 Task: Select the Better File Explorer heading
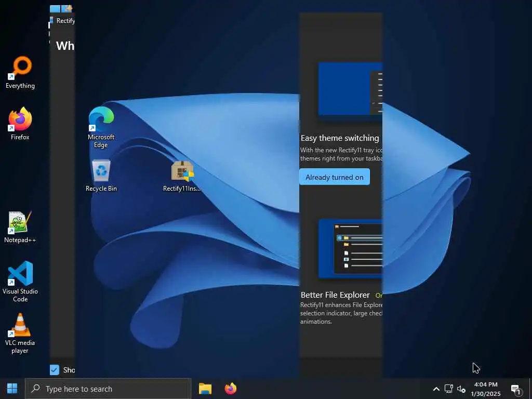coord(335,295)
